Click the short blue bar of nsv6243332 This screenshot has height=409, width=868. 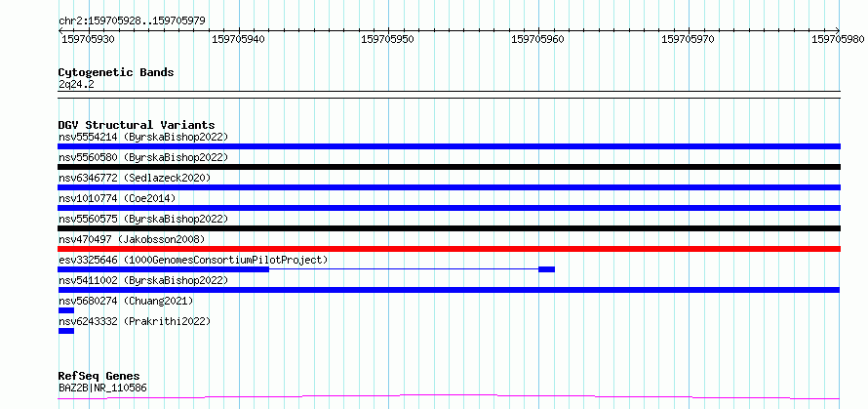coord(66,331)
